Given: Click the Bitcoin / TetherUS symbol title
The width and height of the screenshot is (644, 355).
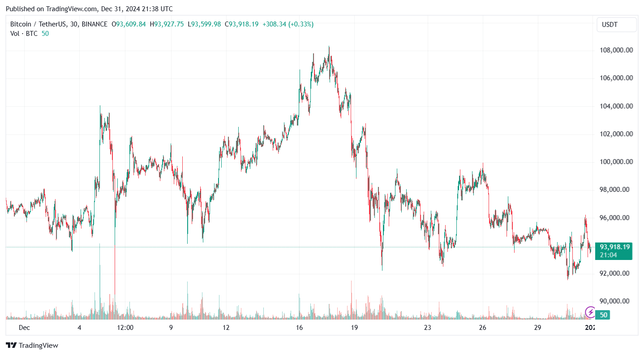Looking at the screenshot, I should [37, 24].
